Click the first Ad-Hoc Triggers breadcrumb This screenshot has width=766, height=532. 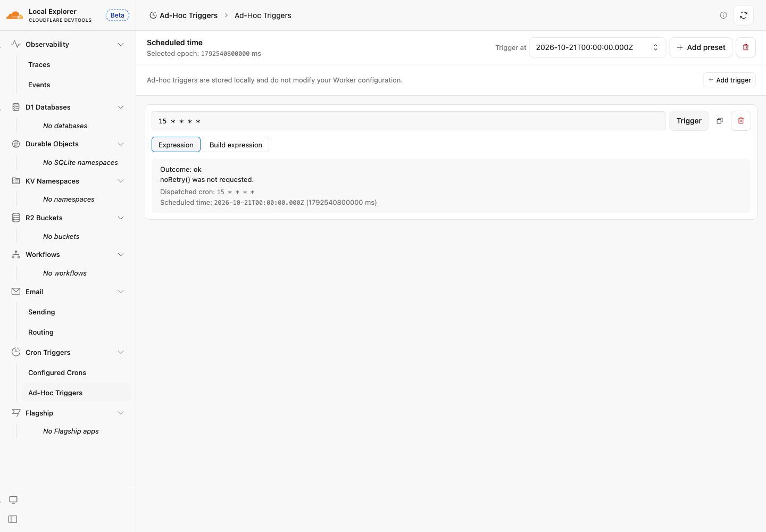[x=184, y=15]
